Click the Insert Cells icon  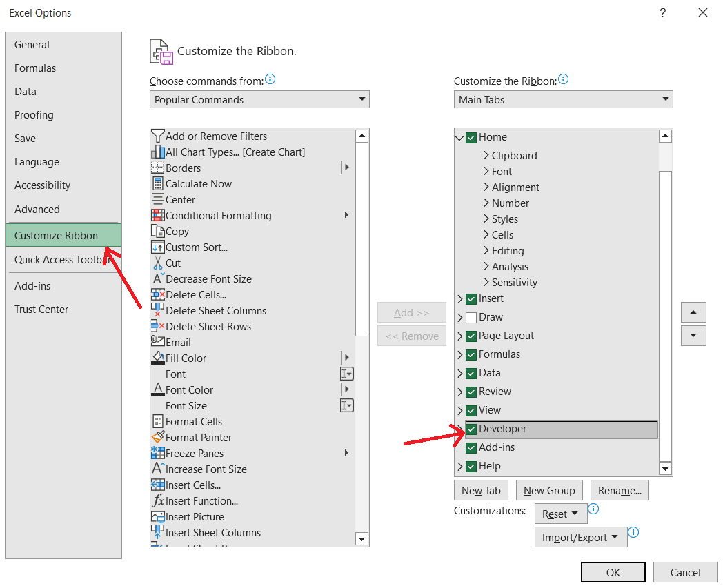point(158,485)
